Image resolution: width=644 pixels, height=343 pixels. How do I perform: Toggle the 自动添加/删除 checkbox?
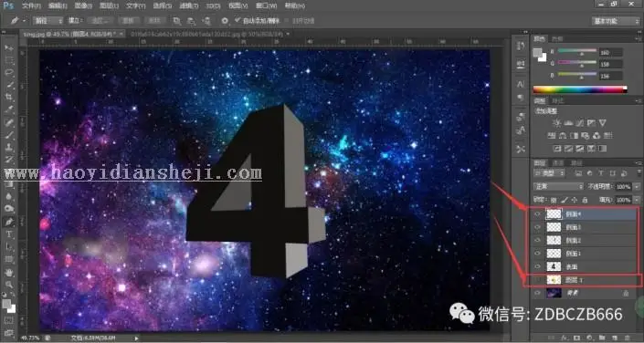(237, 20)
